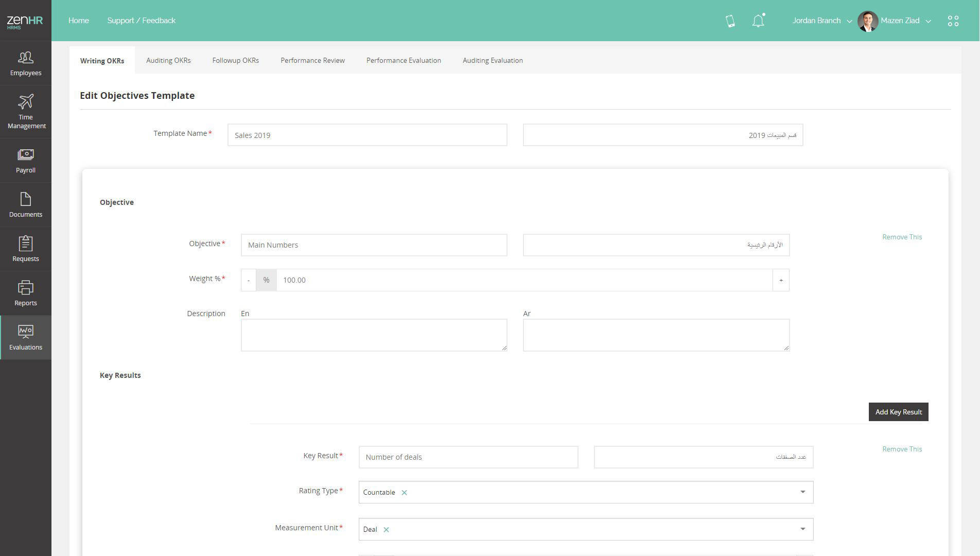The image size is (980, 556).
Task: Remove the Countable rating type selection
Action: [x=404, y=493]
